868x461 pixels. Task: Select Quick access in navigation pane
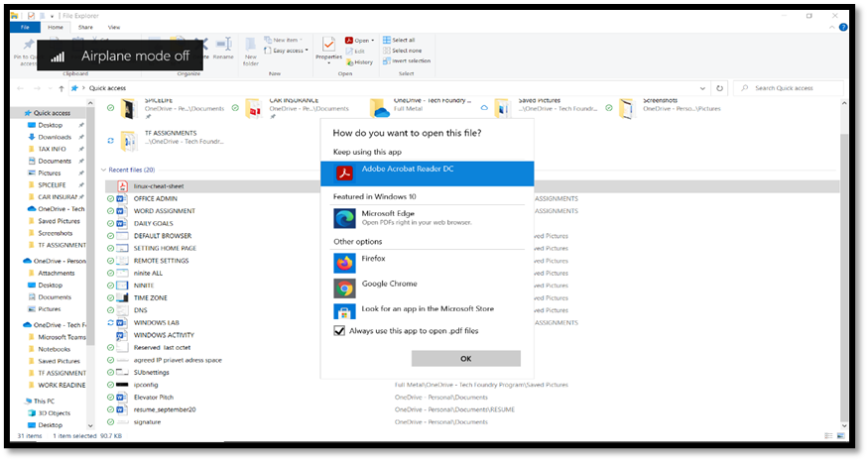pyautogui.click(x=50, y=113)
